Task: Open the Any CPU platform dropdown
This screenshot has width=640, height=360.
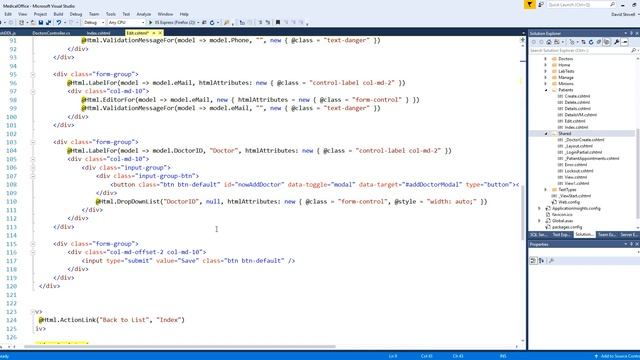Action: (x=127, y=22)
